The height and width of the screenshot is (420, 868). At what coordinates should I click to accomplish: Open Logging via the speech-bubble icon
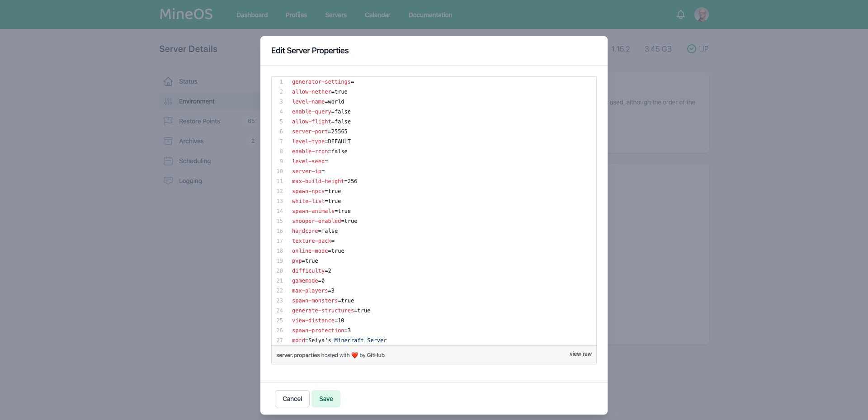pyautogui.click(x=168, y=181)
